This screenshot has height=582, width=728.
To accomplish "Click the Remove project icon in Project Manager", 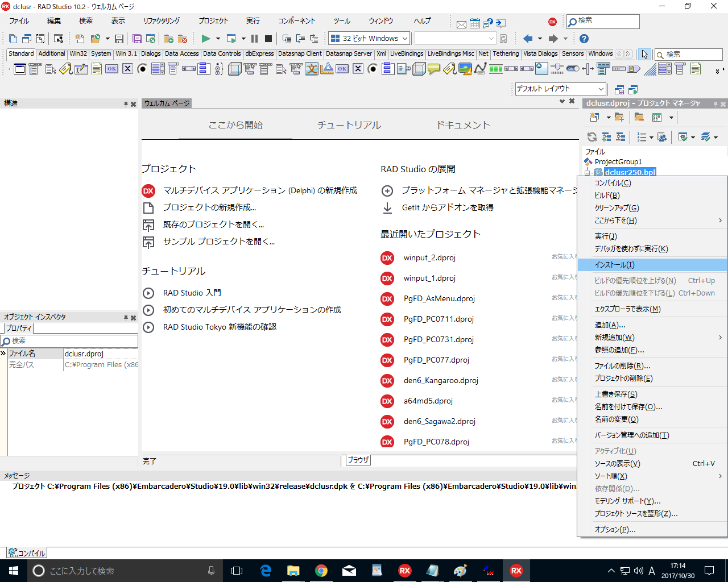I will [639, 118].
